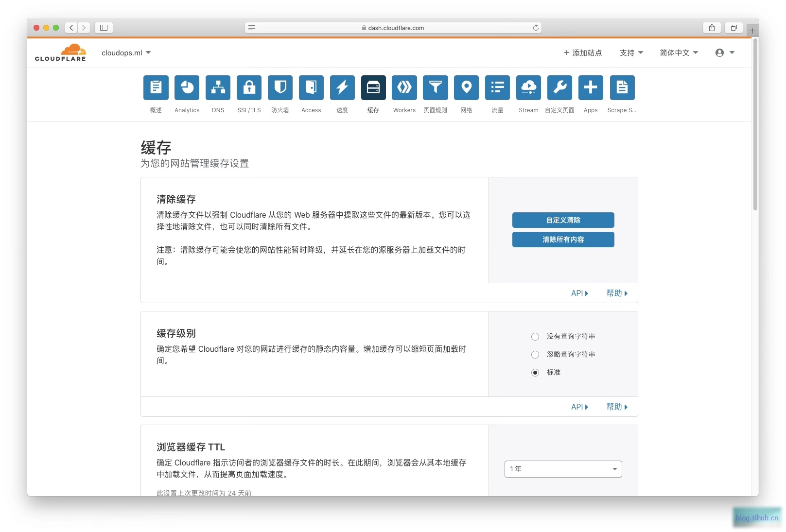Open the 浏览器缓存 TTL 1 年 dropdown
The width and height of the screenshot is (786, 532).
pyautogui.click(x=563, y=469)
